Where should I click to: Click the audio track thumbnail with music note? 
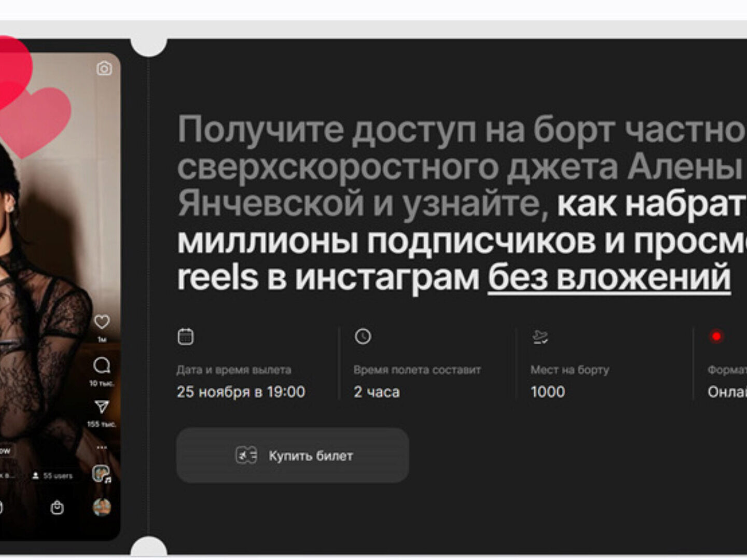(101, 474)
